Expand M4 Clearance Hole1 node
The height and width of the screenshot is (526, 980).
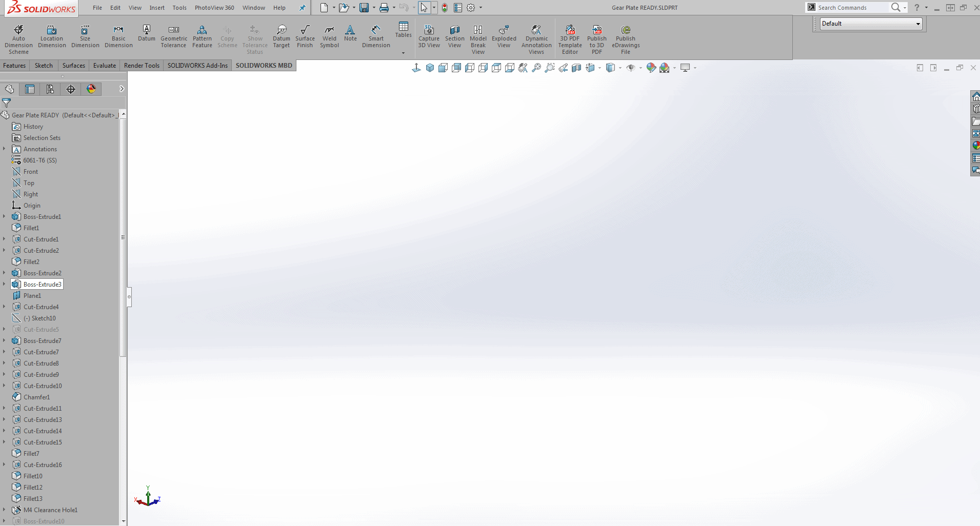4,510
